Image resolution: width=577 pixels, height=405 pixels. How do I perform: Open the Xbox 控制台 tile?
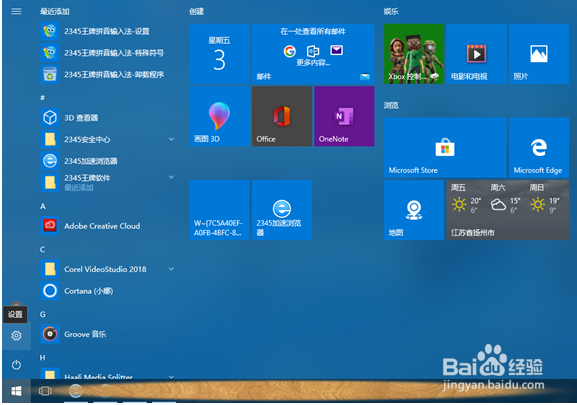(414, 54)
